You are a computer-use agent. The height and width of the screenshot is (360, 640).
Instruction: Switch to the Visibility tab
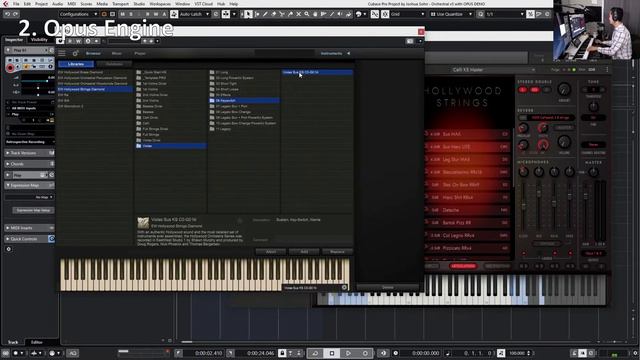pyautogui.click(x=40, y=40)
